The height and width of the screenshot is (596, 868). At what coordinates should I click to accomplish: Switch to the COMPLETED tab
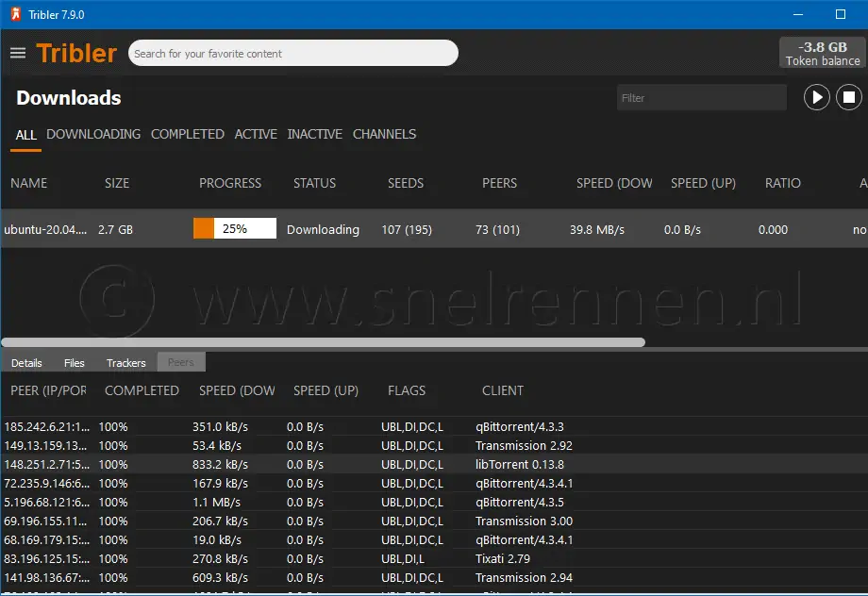pos(187,135)
